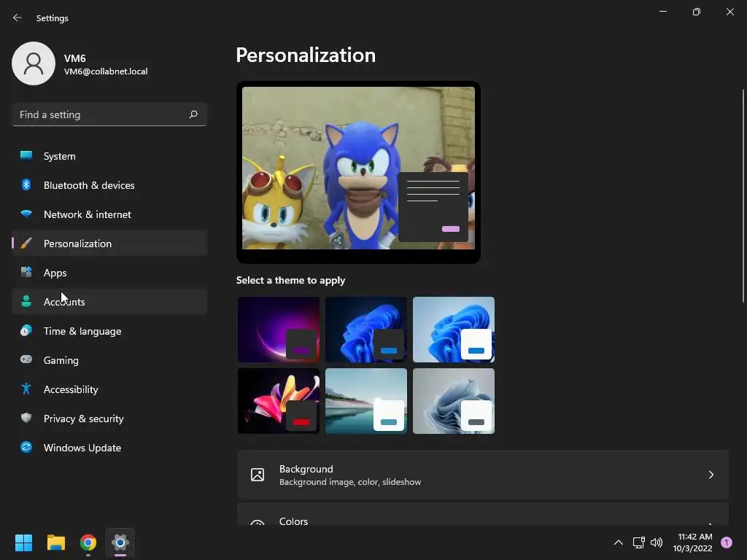
Task: Click the Gaming controller icon
Action: [x=26, y=359]
